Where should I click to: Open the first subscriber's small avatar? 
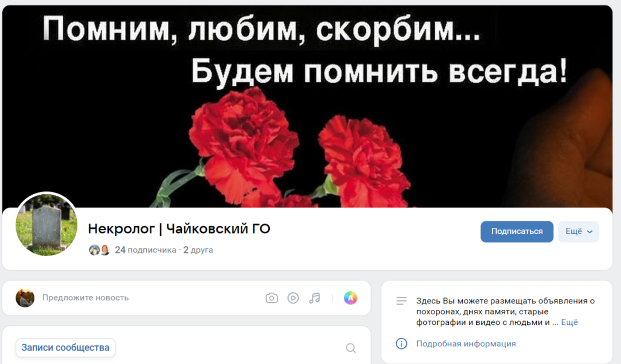[x=94, y=250]
